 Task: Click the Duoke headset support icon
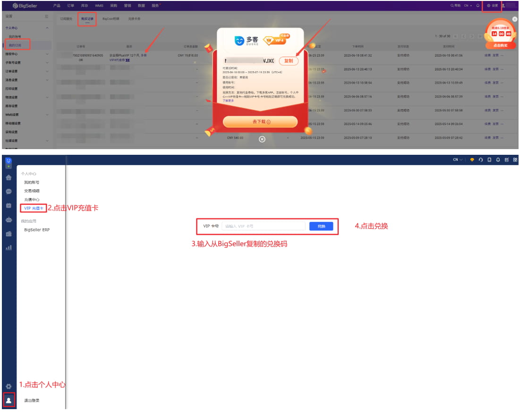[481, 160]
